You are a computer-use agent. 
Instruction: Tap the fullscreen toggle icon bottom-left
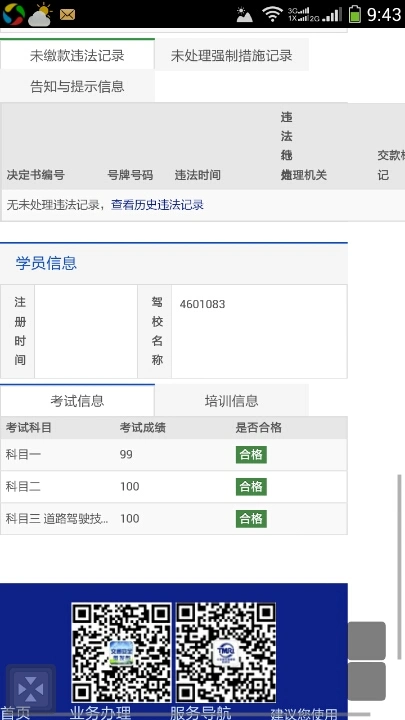[x=31, y=689]
